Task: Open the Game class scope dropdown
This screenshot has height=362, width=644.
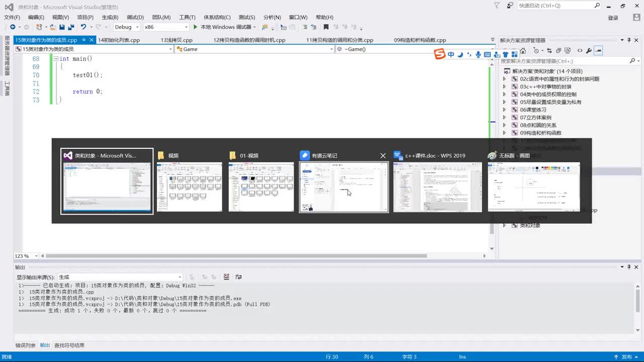Action: [x=254, y=49]
